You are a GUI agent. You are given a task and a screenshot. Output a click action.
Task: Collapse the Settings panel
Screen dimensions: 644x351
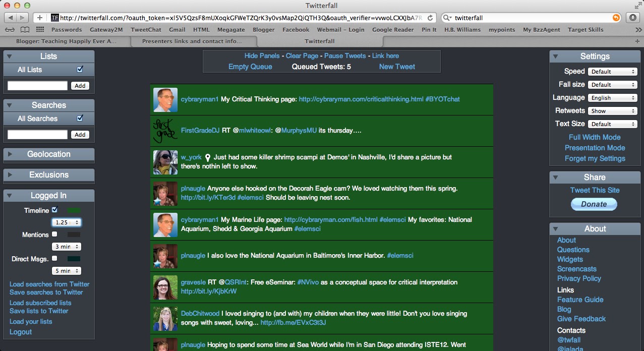coord(556,56)
